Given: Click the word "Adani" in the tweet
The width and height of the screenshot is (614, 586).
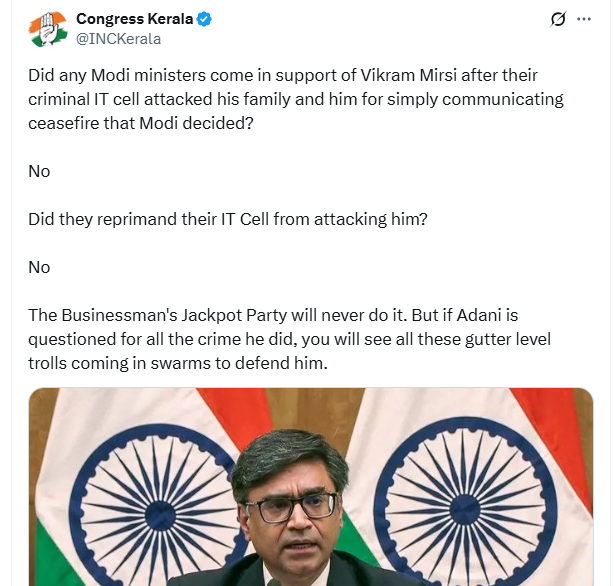Looking at the screenshot, I should (479, 315).
